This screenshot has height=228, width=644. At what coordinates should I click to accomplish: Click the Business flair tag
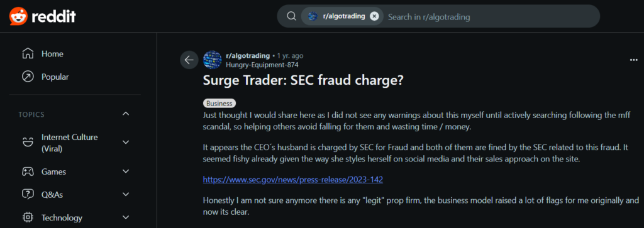click(219, 104)
